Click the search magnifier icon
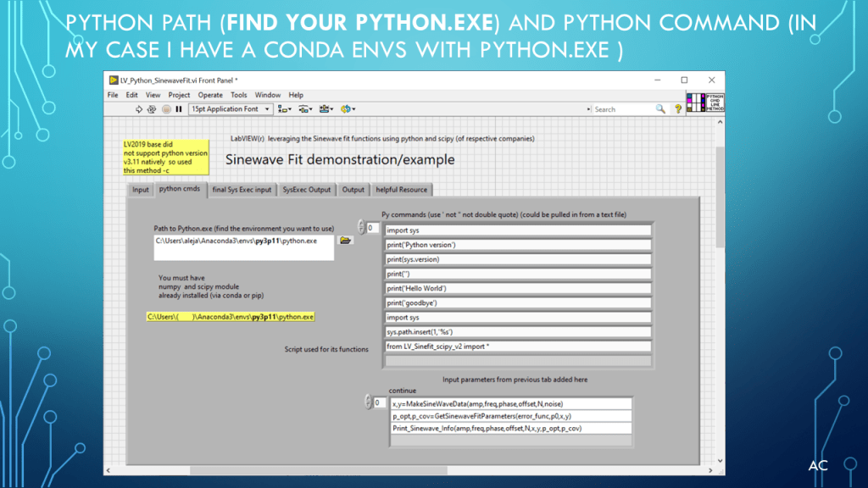868x488 pixels. click(x=660, y=109)
